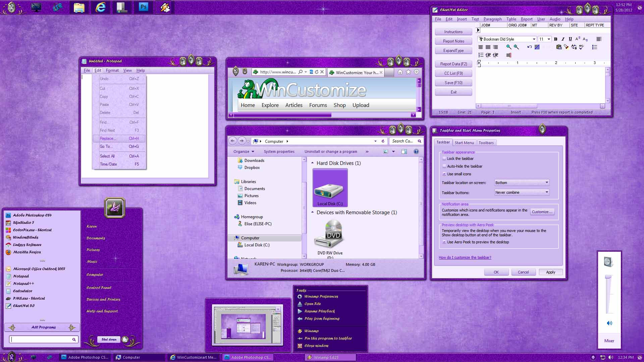This screenshot has width=644, height=362.
Task: Toggle preview pane icon in Computer window
Action: point(404,152)
